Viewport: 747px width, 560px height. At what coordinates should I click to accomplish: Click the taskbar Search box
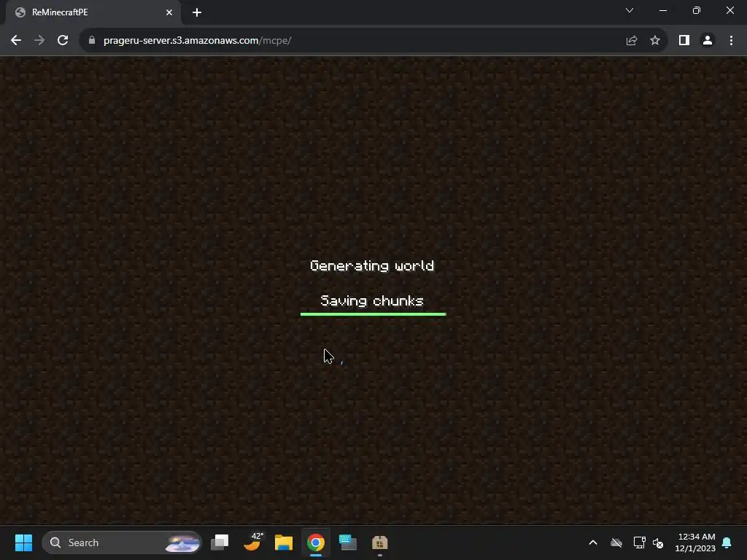pos(122,542)
